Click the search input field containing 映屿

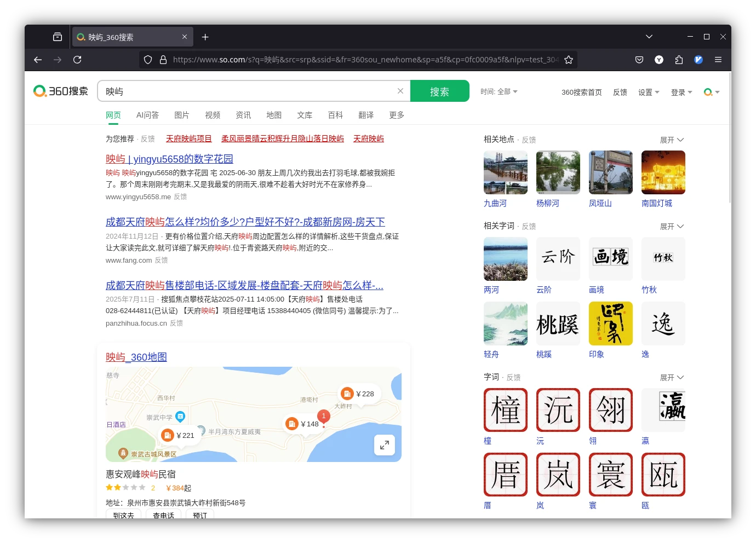[247, 91]
